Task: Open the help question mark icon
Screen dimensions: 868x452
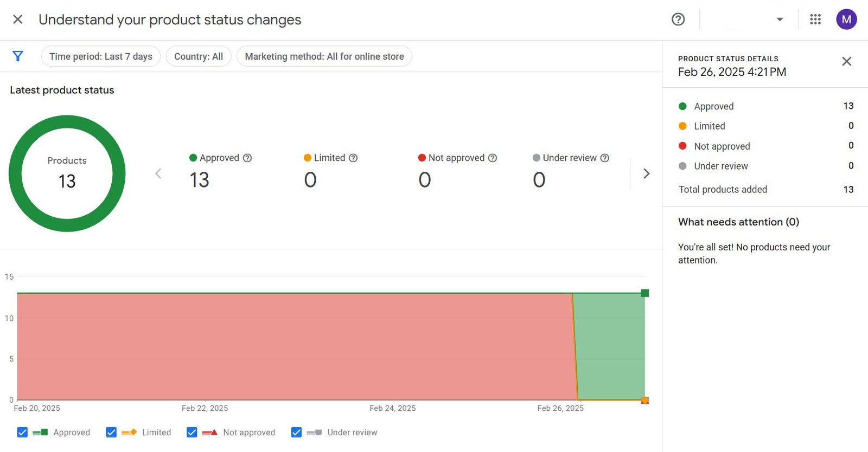Action: coord(678,20)
